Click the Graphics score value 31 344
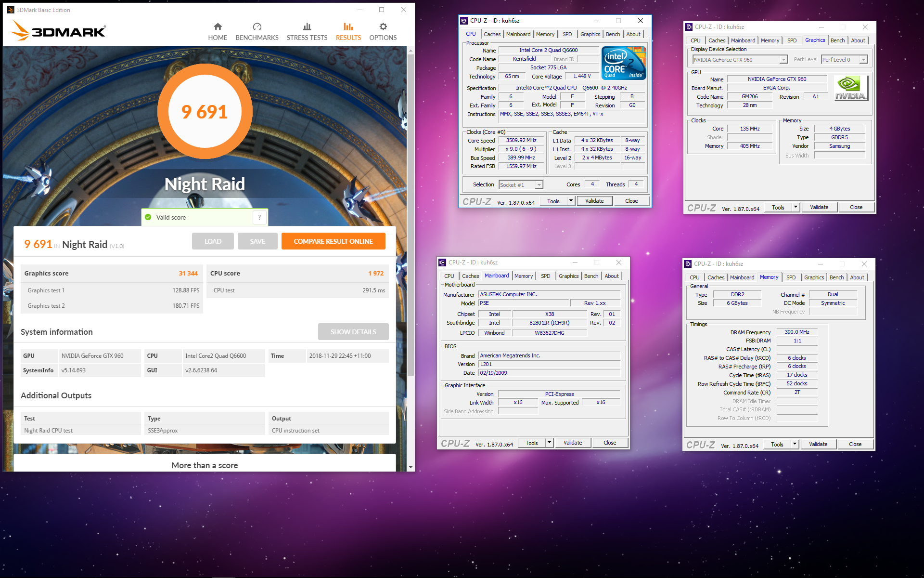The height and width of the screenshot is (578, 924). [188, 273]
